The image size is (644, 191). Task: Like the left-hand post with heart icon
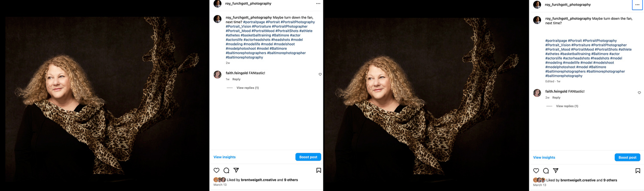pos(216,170)
